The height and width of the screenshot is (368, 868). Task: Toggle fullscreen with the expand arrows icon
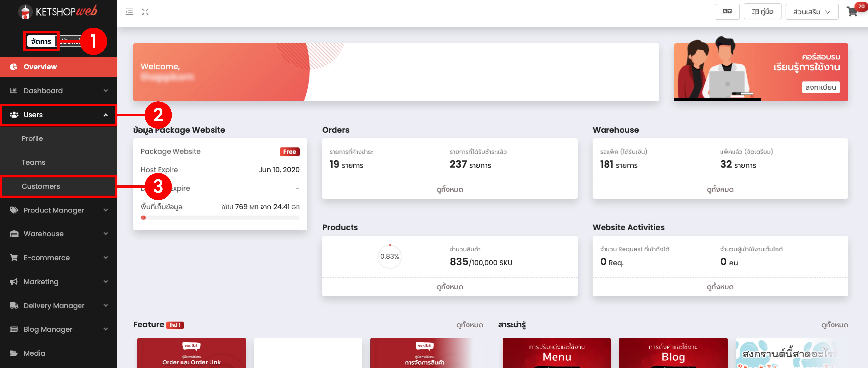(145, 12)
